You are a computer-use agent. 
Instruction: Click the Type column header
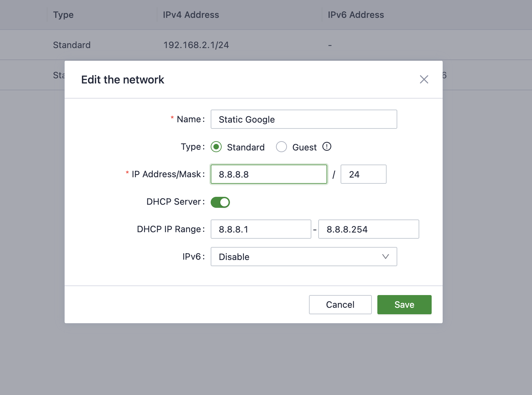tap(63, 15)
